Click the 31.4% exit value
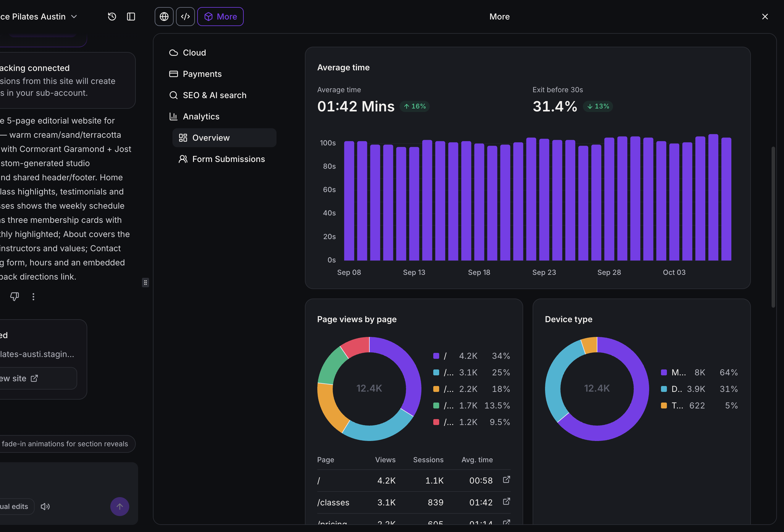Viewport: 784px width, 532px height. [555, 106]
